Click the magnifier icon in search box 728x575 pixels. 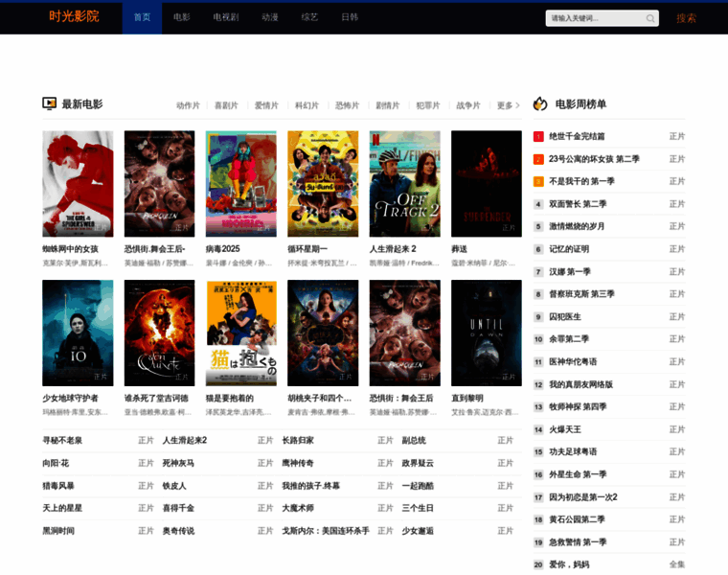point(650,18)
